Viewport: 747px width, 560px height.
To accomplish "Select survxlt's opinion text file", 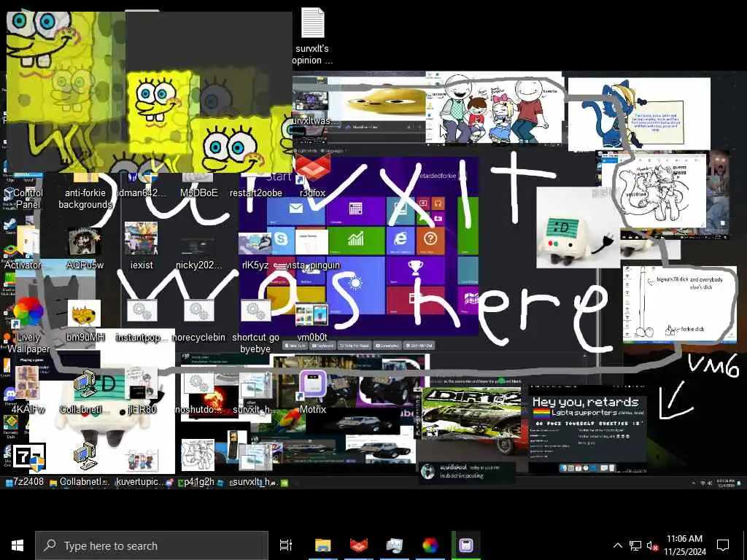I will (312, 36).
